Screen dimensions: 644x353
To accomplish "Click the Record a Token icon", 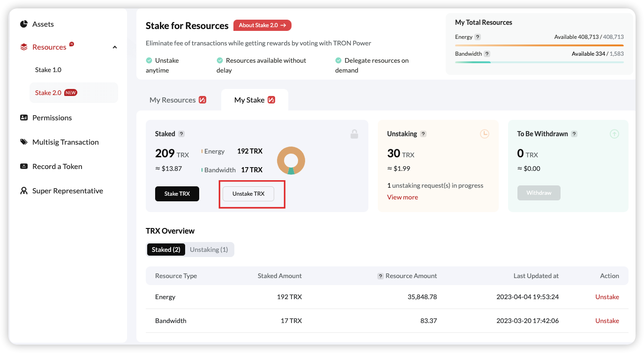I will 24,166.
